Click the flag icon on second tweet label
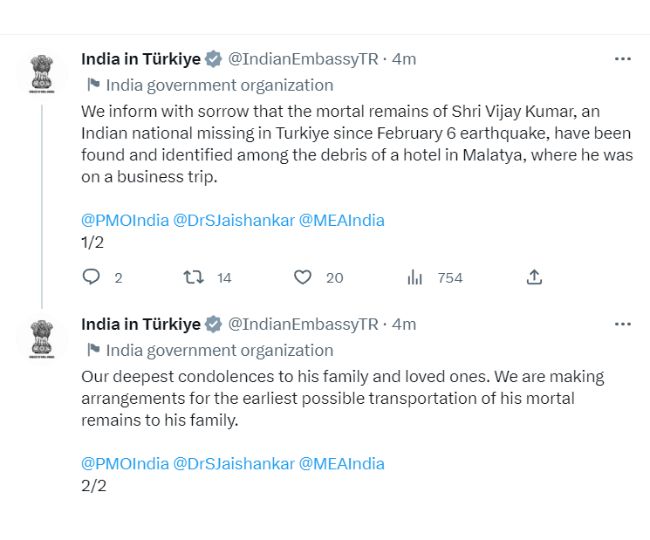 click(93, 350)
